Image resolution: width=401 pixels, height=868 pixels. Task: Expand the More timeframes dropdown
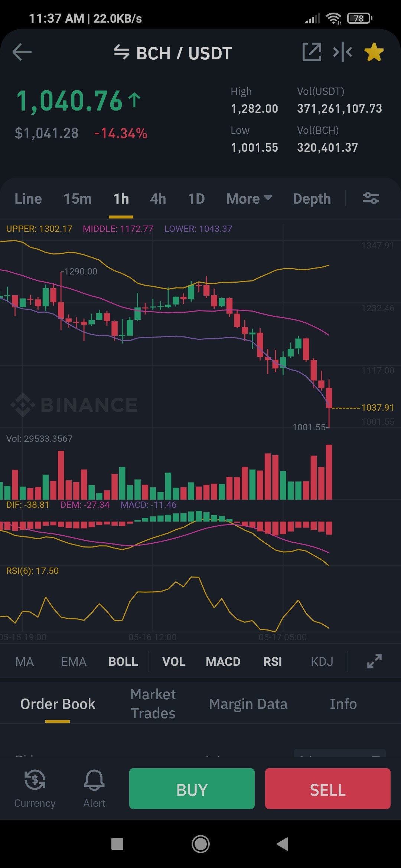click(249, 198)
